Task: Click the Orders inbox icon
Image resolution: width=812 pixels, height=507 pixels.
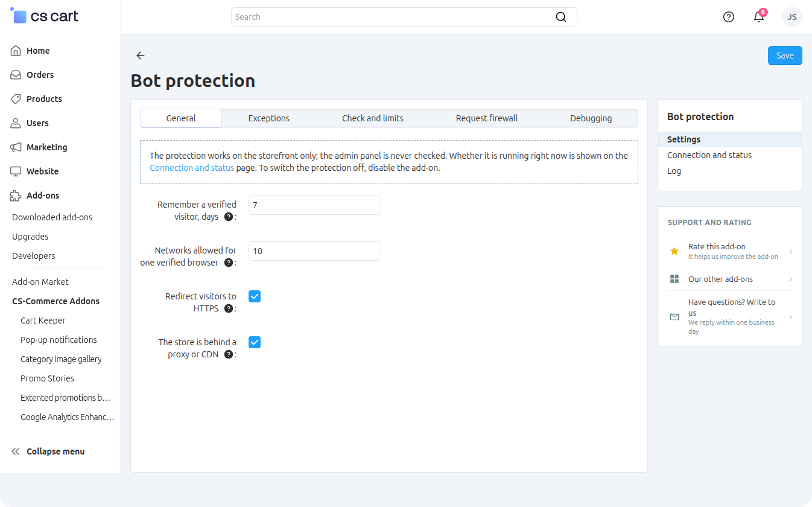Action: 16,75
